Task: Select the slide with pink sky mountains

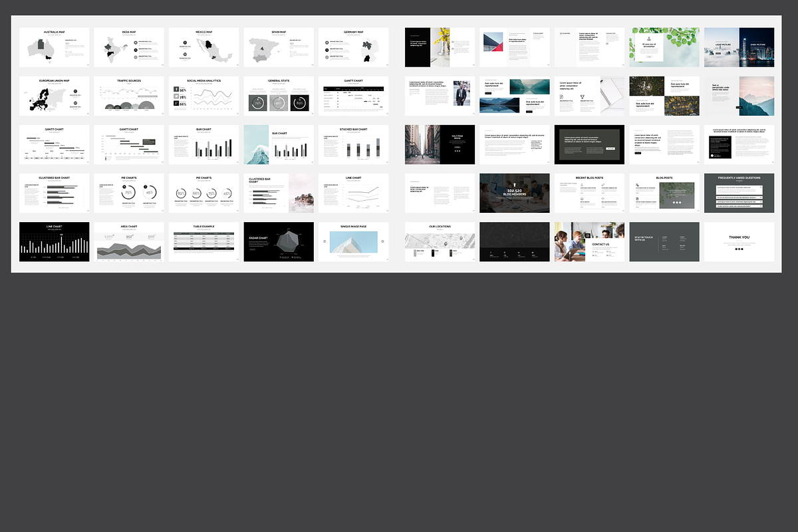Action: pyautogui.click(x=739, y=96)
